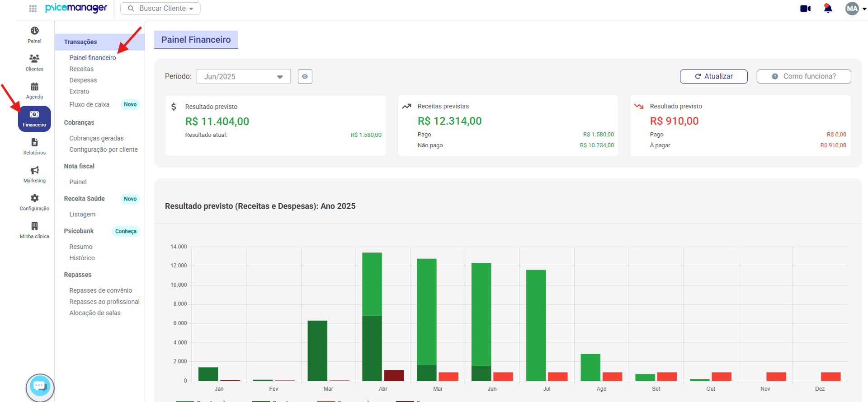Click the Conheça badge next to Psicobank

tap(126, 231)
